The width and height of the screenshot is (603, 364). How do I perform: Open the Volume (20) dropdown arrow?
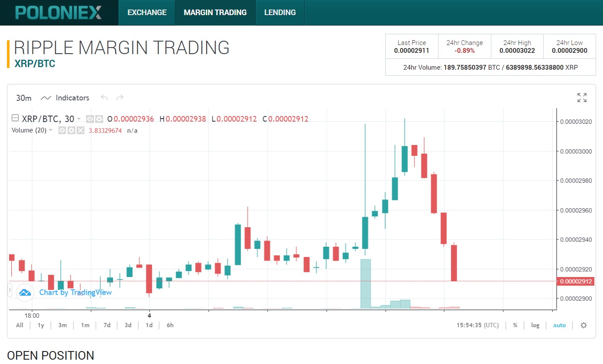(x=51, y=130)
